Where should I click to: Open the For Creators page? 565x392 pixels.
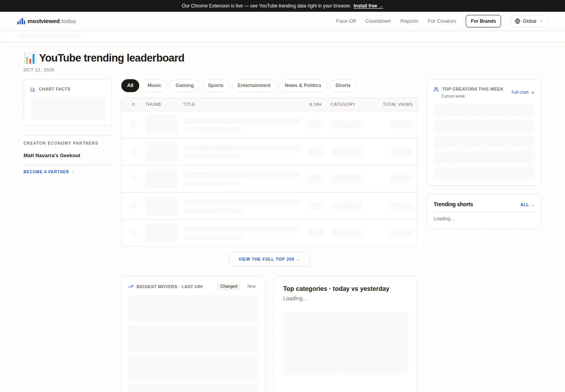click(442, 21)
